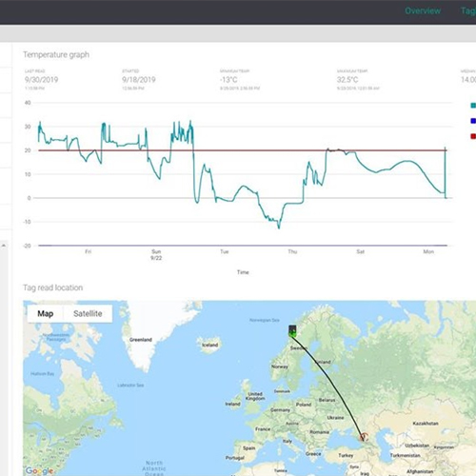
Task: Switch map to Satellite view
Action: (x=88, y=313)
